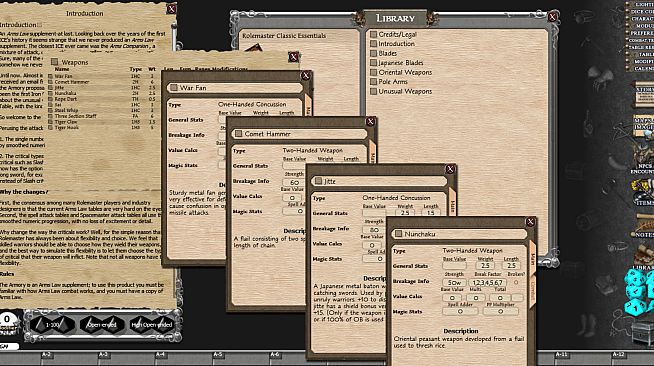Click War Fan window link icon
654x366 pixels.
click(x=174, y=88)
